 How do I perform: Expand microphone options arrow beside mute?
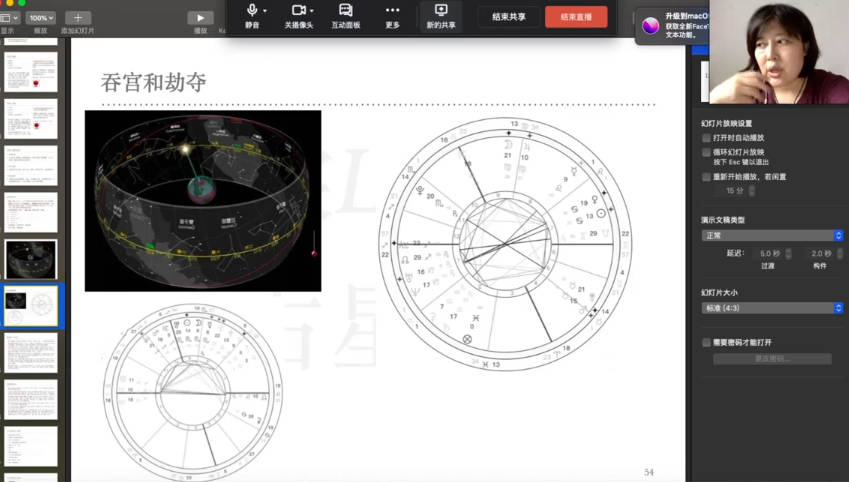tap(266, 11)
